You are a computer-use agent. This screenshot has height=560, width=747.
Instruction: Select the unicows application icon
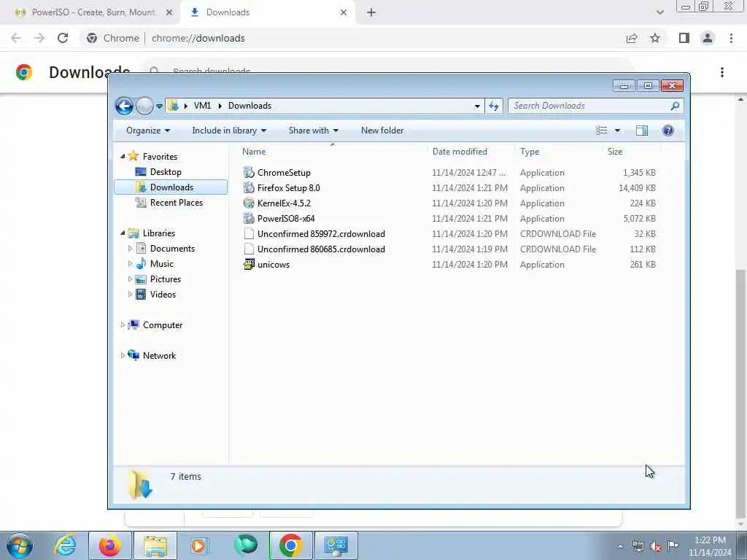[x=249, y=264]
